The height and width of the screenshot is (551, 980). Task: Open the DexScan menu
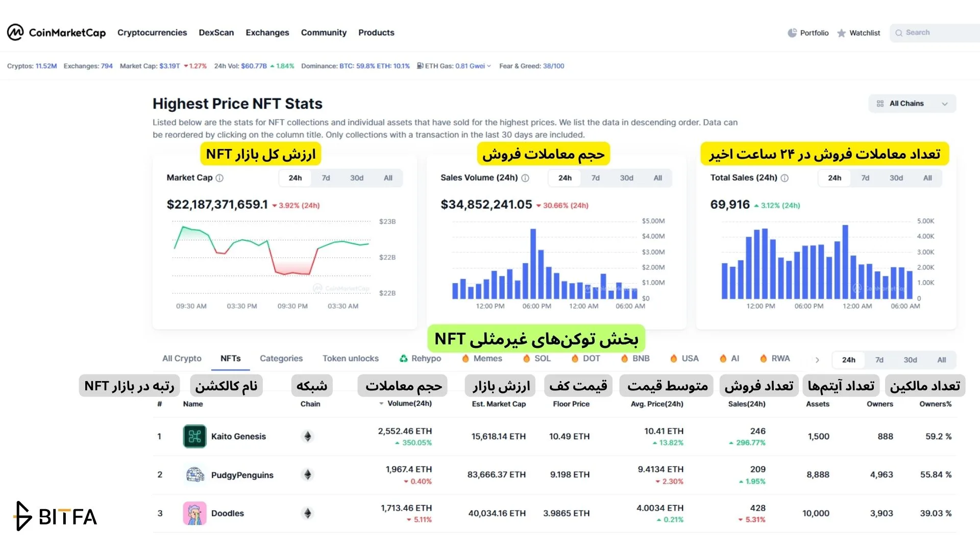pyautogui.click(x=216, y=33)
